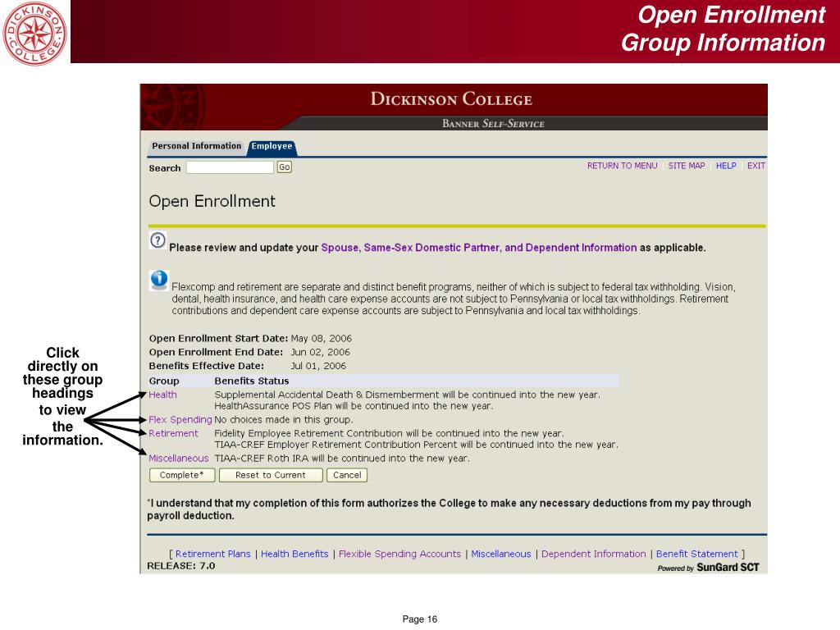Image resolution: width=840 pixels, height=630 pixels.
Task: Click the 'Banner Self-Service' banner text
Action: [493, 124]
